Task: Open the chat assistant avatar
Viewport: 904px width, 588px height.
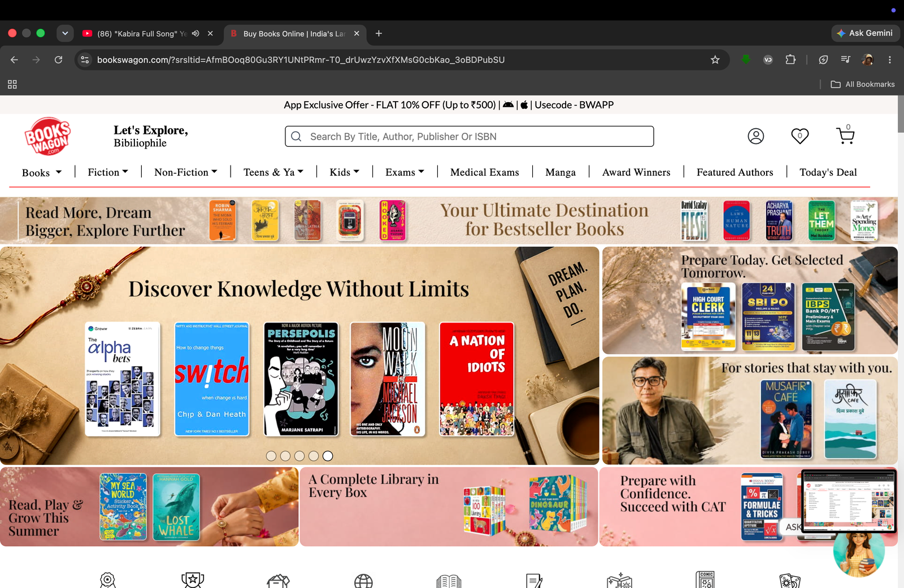Action: tap(859, 553)
